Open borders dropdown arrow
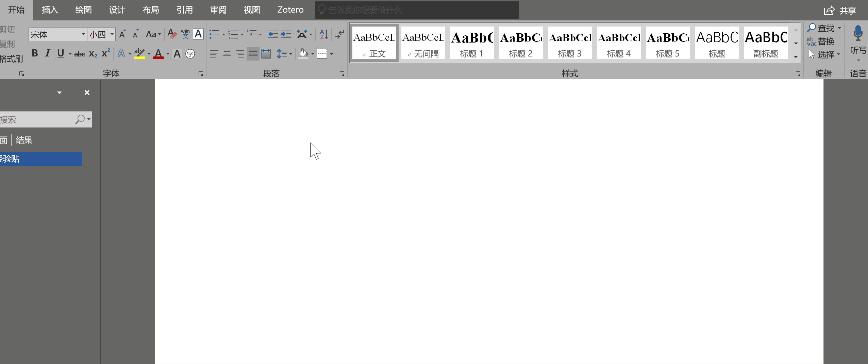Viewport: 868px width, 364px height. [x=331, y=54]
